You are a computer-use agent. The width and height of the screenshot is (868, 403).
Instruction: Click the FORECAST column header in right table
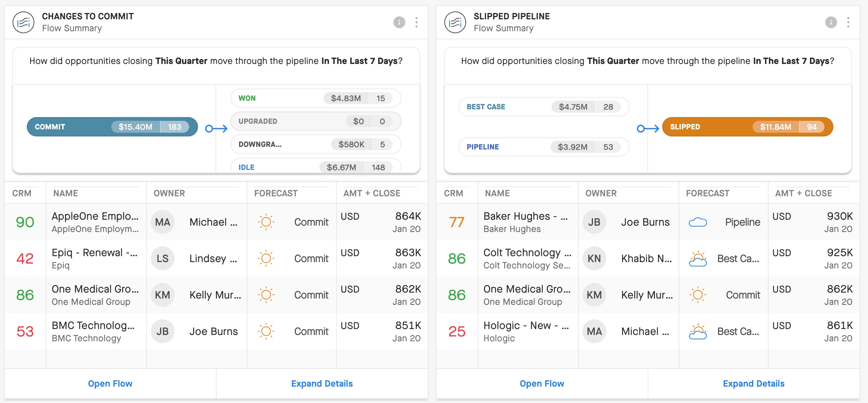tap(707, 193)
